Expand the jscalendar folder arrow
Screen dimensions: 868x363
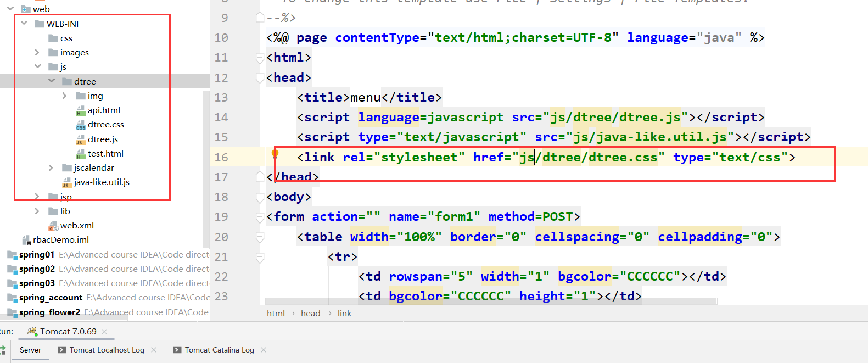[x=51, y=167]
